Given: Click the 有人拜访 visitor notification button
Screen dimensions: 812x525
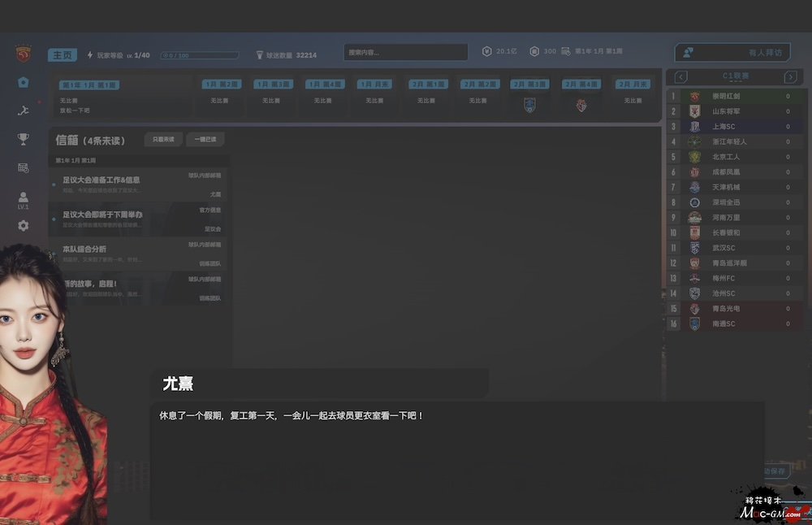Looking at the screenshot, I should tap(732, 52).
